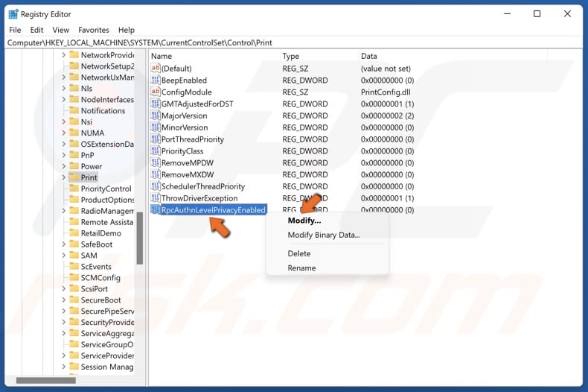Maximize the Registry Editor window

click(x=537, y=14)
